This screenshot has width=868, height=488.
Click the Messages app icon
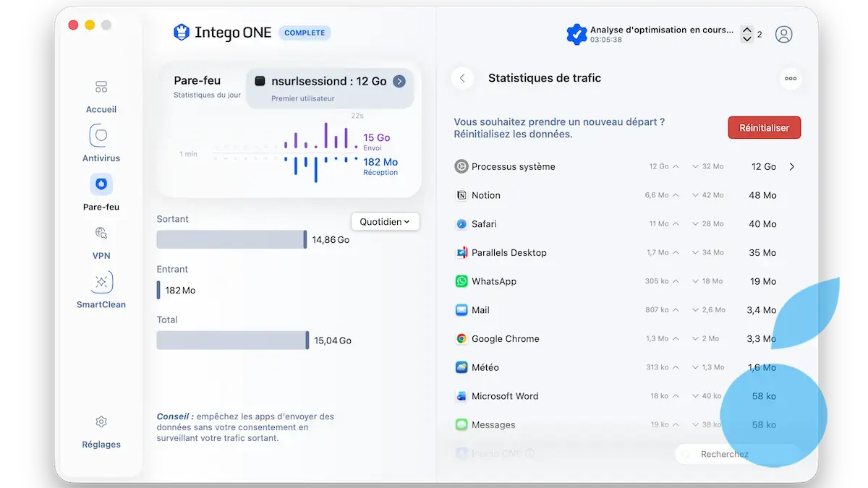461,424
